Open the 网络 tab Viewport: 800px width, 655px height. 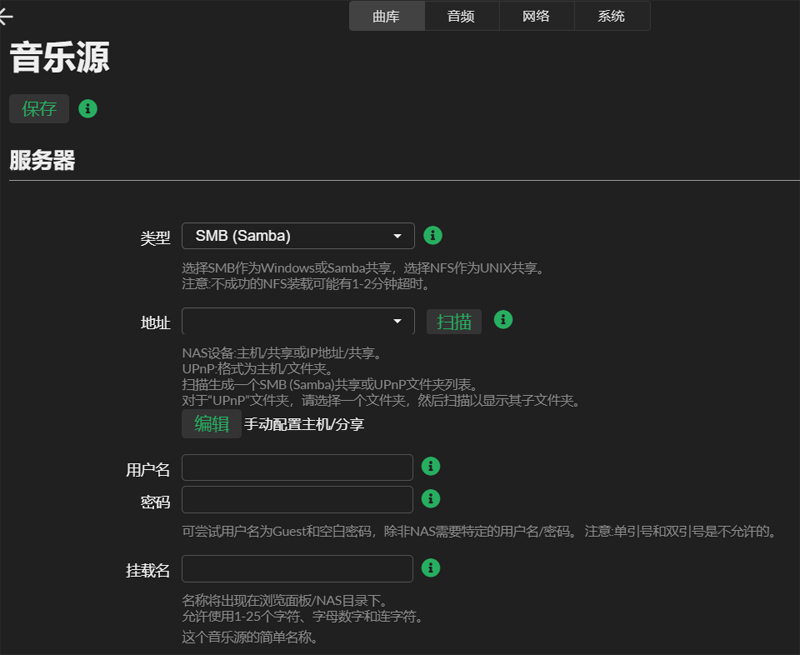[536, 16]
